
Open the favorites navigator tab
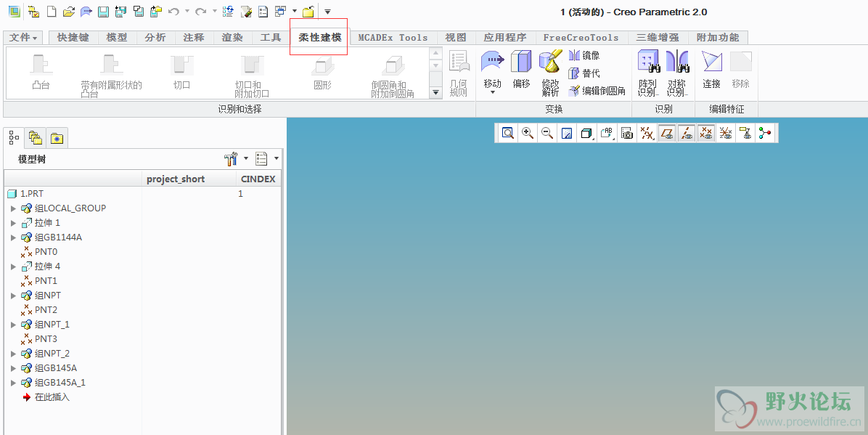coord(57,137)
